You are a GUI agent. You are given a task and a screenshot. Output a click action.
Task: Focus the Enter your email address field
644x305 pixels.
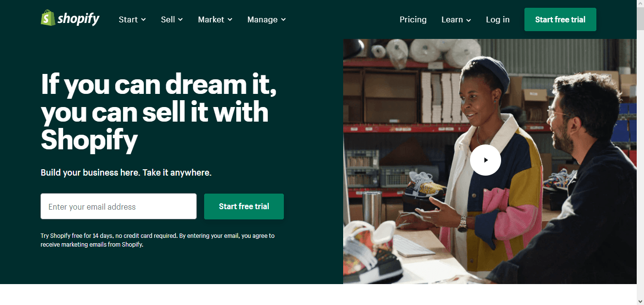tap(119, 206)
